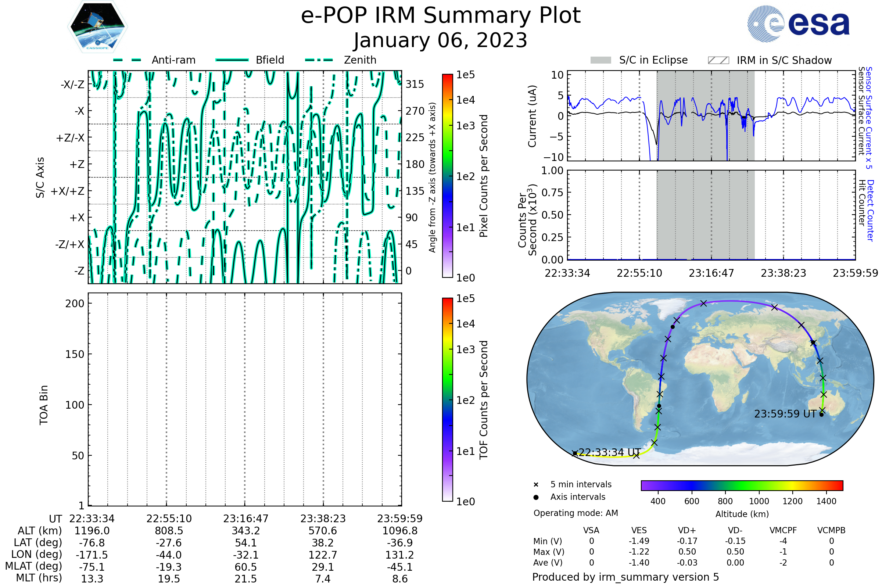
Task: Click the CASSIOPE satellite mission logo
Action: (97, 27)
